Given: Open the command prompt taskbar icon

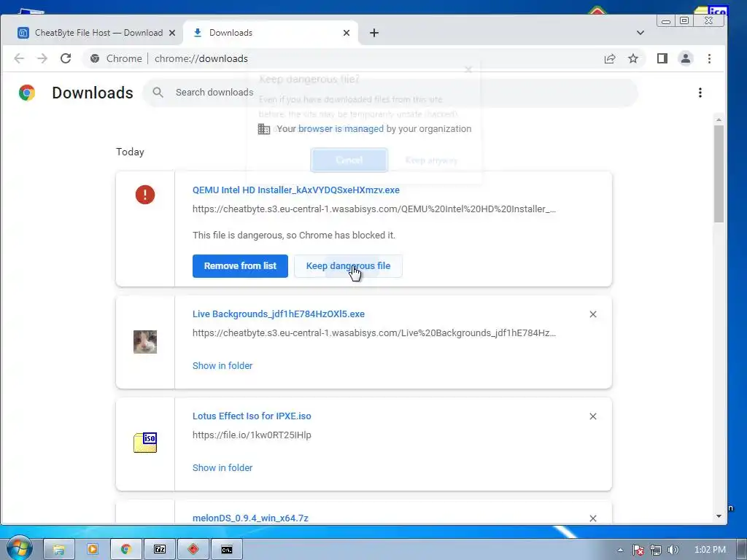Looking at the screenshot, I should pos(227,550).
